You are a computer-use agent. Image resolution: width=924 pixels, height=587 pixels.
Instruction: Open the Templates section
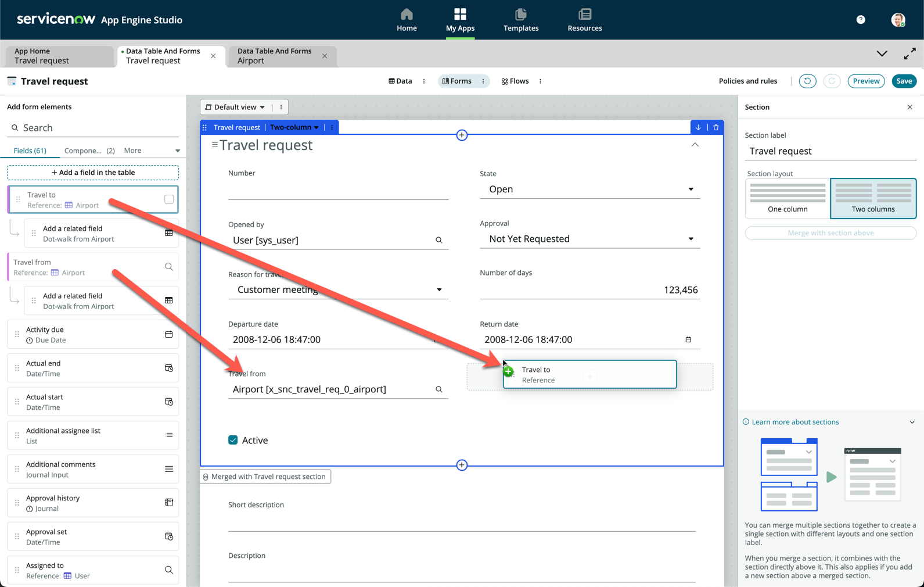[x=521, y=20]
